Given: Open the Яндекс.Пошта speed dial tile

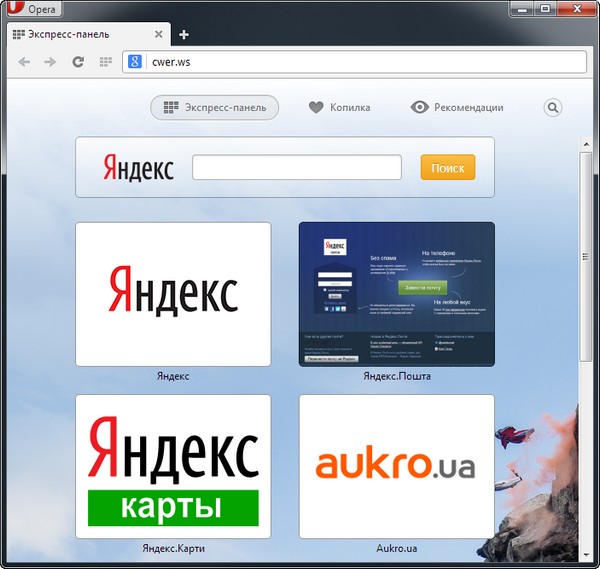Looking at the screenshot, I should (x=396, y=294).
